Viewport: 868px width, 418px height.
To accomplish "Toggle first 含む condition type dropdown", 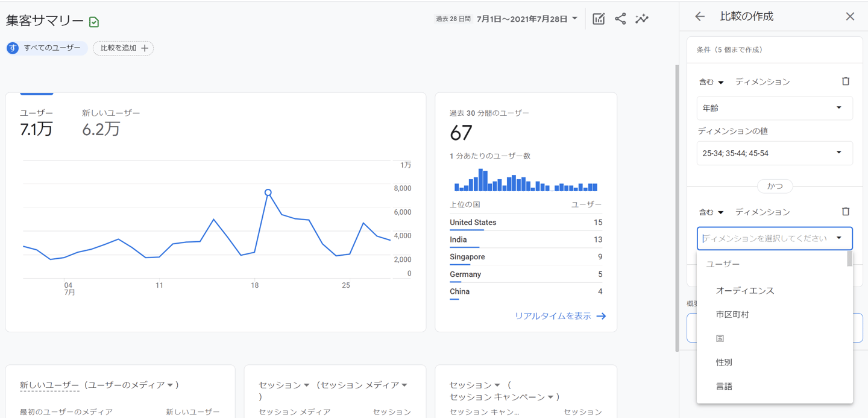I will pos(711,82).
